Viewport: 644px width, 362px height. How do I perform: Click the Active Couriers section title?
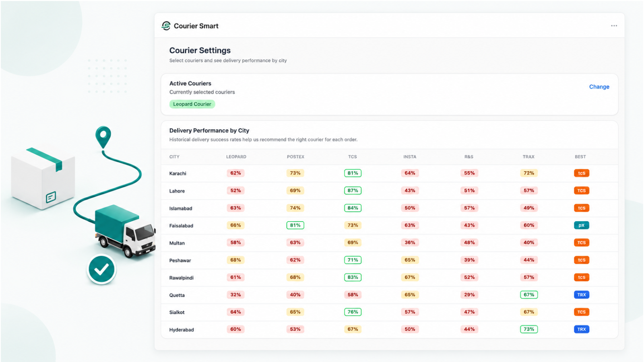(190, 84)
